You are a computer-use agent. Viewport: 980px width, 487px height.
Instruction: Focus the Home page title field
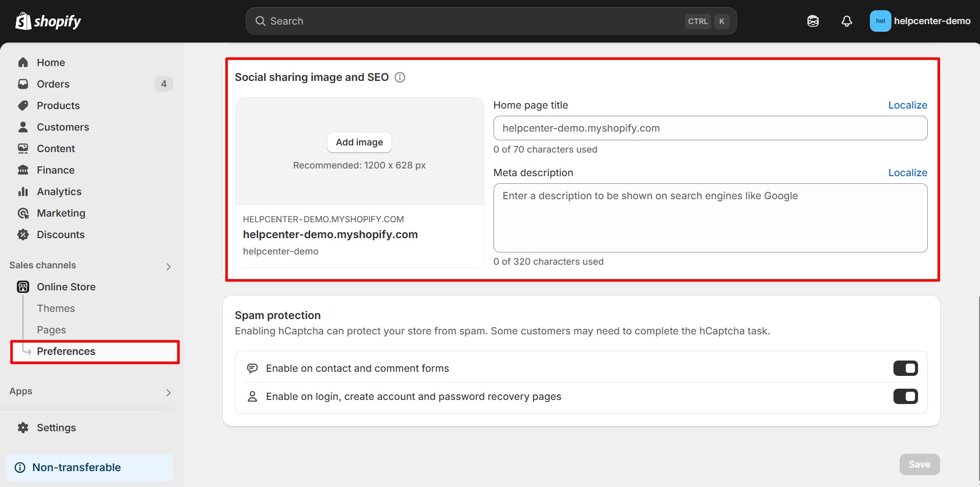coord(710,128)
